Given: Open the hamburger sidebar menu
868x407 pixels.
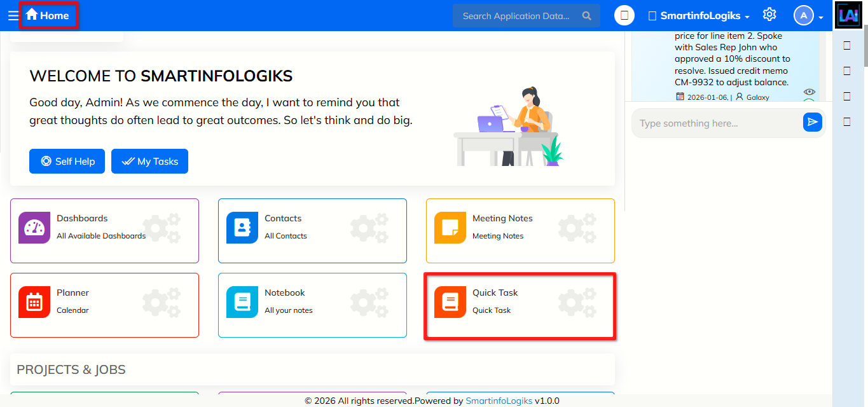Looking at the screenshot, I should coord(13,16).
